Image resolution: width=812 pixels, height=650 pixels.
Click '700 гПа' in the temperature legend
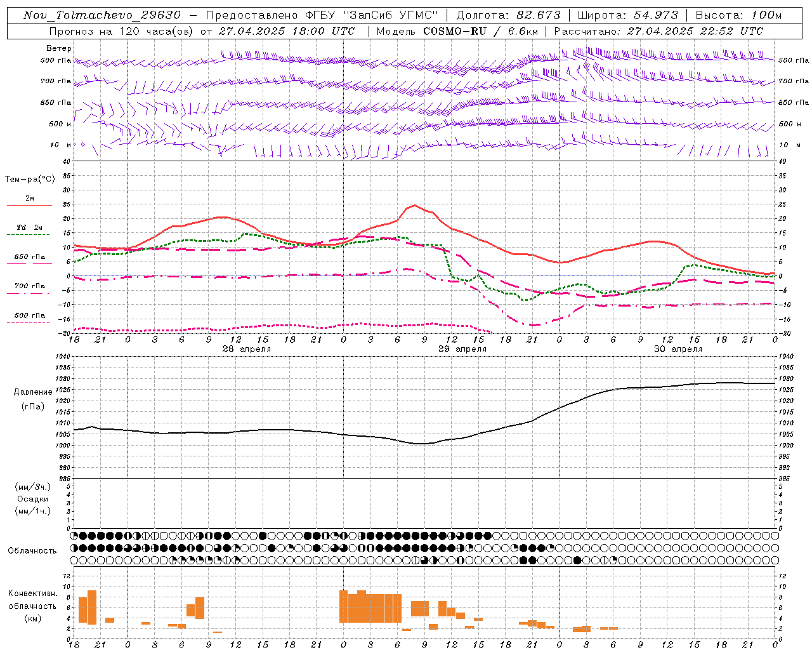(x=30, y=286)
